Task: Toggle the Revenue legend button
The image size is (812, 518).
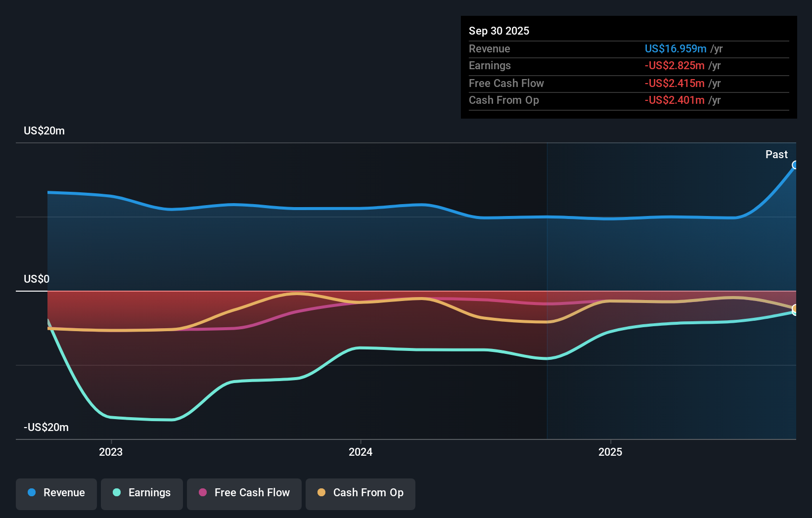Action: [x=56, y=493]
